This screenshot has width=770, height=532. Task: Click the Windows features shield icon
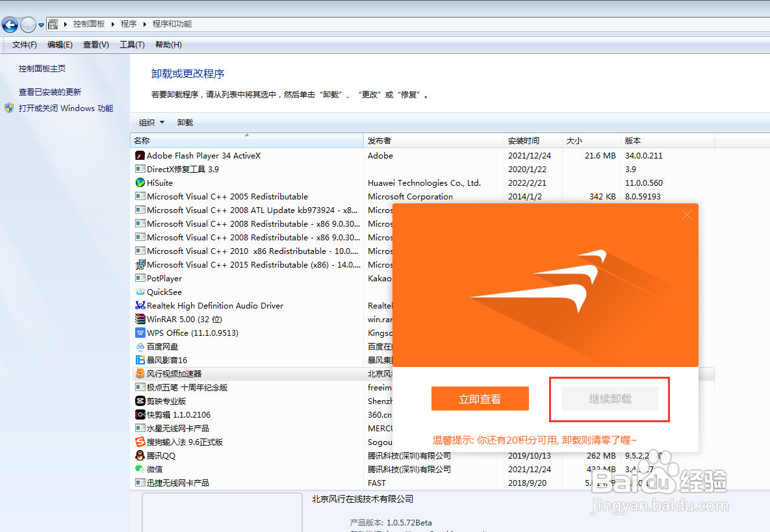(x=9, y=108)
